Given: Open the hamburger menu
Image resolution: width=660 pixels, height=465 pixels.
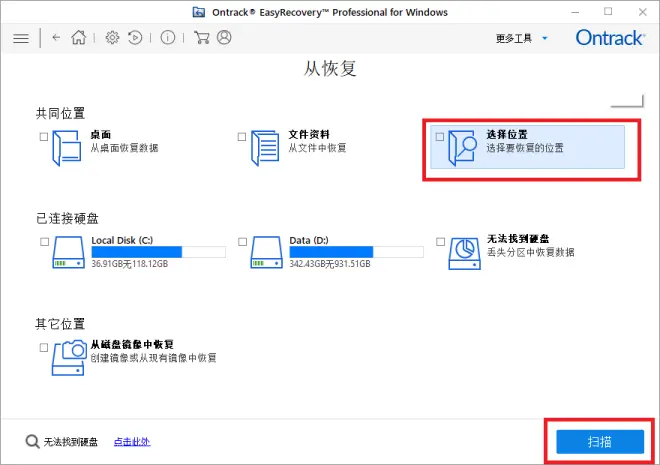Looking at the screenshot, I should coord(21,38).
